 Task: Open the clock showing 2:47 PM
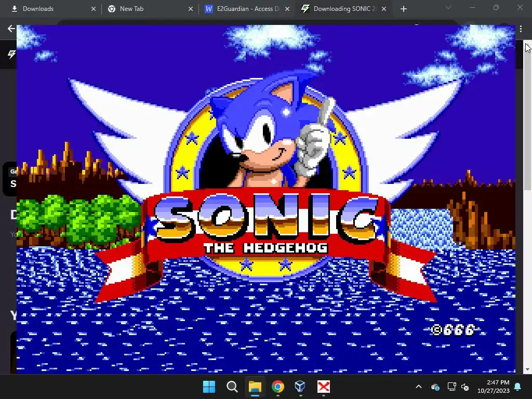point(494,387)
